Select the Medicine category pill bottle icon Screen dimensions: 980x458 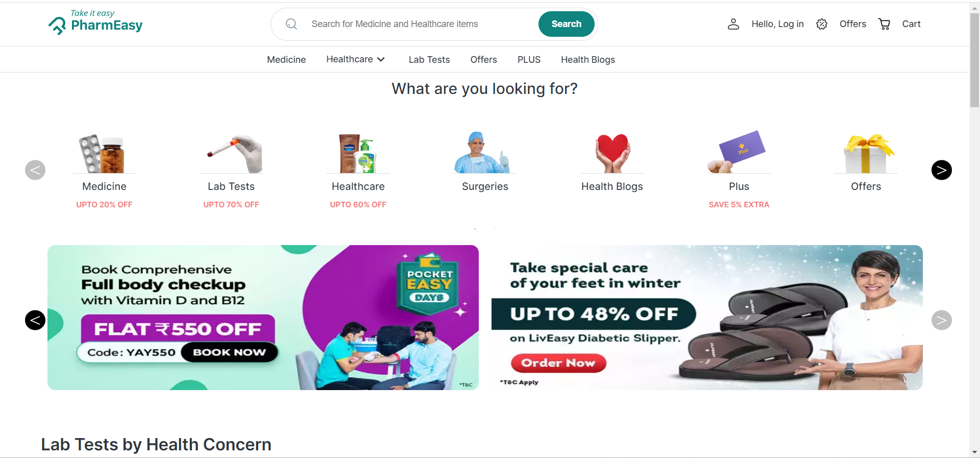[104, 154]
